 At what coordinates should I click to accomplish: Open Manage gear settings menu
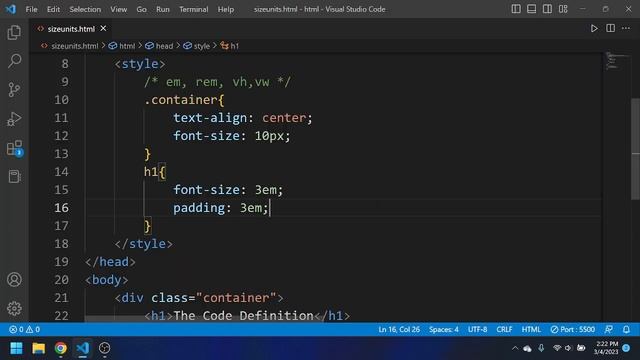click(x=14, y=308)
